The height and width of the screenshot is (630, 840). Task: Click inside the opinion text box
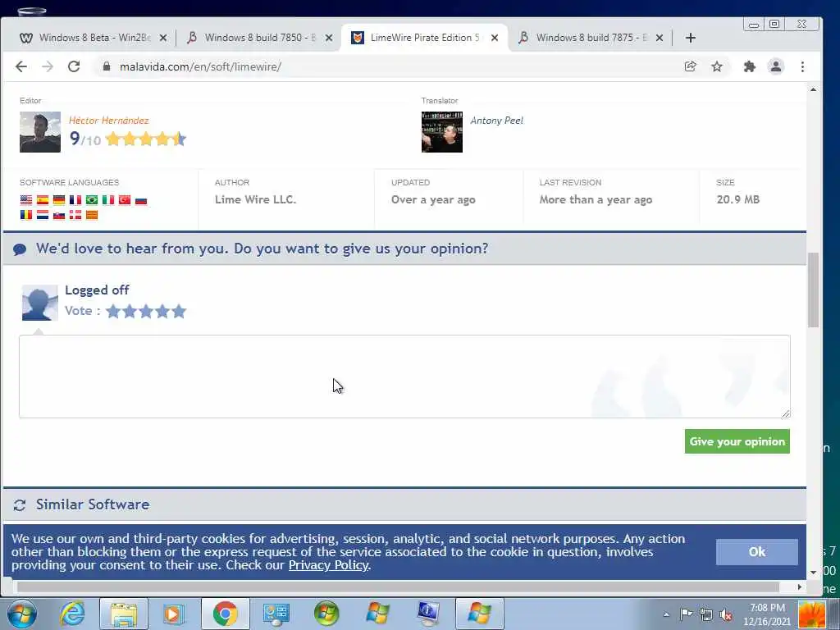coord(404,377)
